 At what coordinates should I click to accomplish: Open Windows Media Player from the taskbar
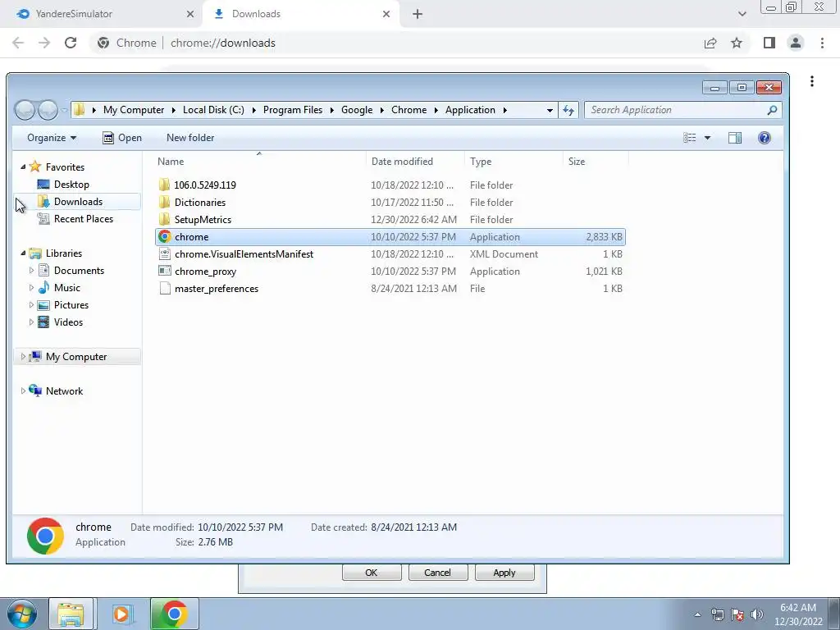tap(121, 614)
